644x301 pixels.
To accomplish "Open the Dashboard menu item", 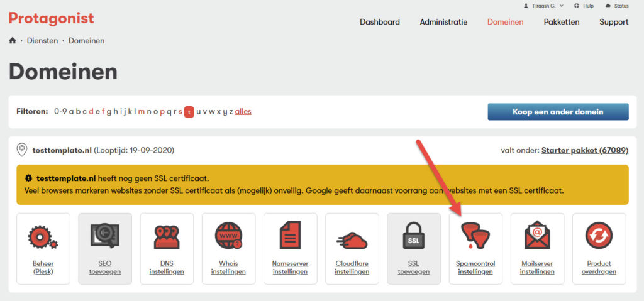I will pyautogui.click(x=380, y=22).
